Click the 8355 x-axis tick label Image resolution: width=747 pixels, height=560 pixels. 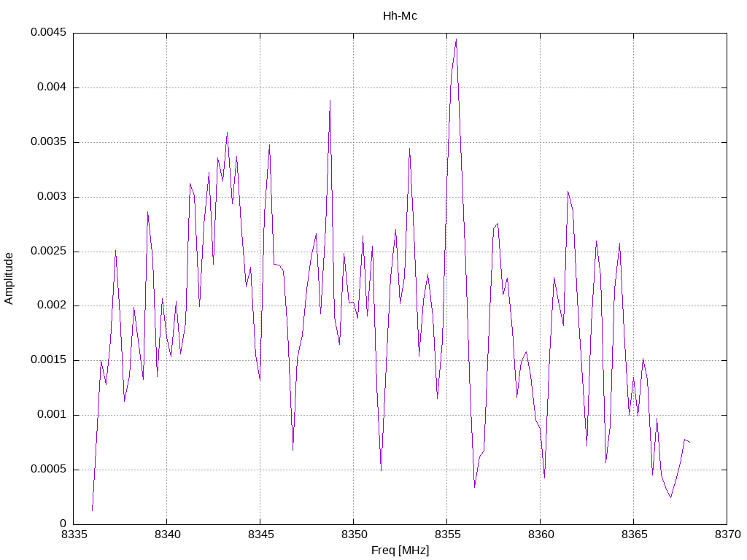pyautogui.click(x=447, y=534)
